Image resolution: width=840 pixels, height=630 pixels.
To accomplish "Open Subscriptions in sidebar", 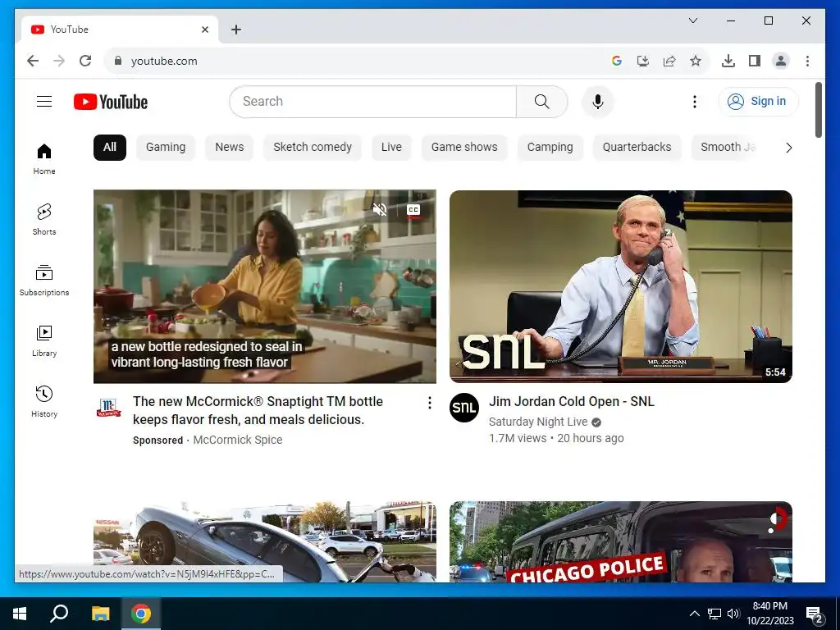I will pyautogui.click(x=44, y=281).
